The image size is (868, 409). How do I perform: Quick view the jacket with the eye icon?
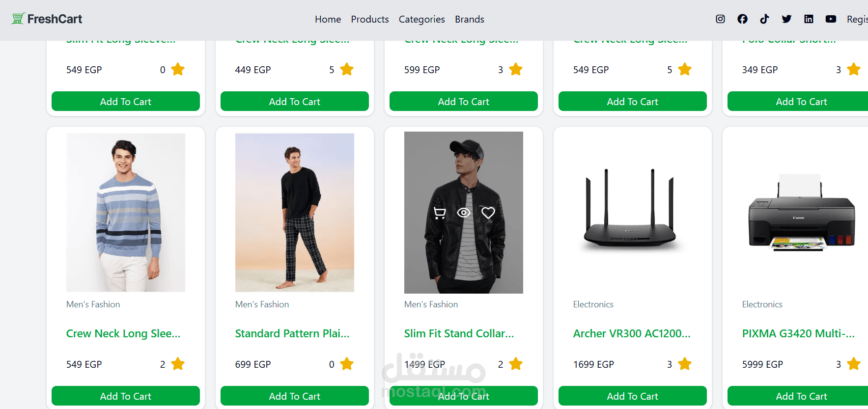tap(464, 213)
